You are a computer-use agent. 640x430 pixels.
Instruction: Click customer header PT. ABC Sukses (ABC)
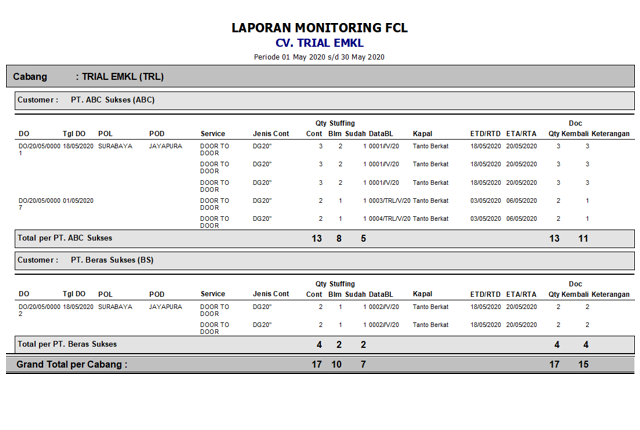pyautogui.click(x=325, y=100)
